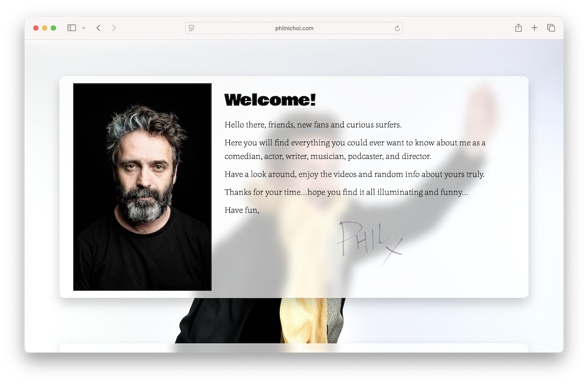
Task: Open website settings via the page icon
Action: (192, 28)
